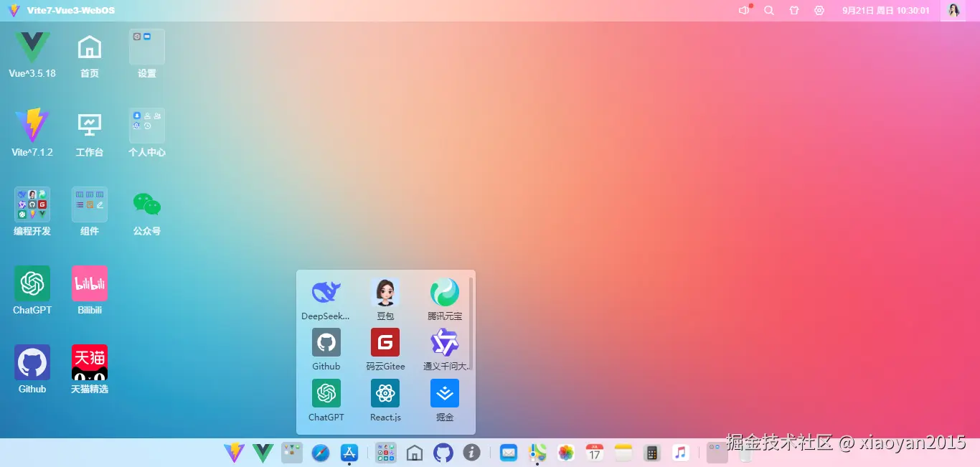This screenshot has height=467, width=980.
Task: Open 码云Gitee from the folder
Action: [385, 343]
